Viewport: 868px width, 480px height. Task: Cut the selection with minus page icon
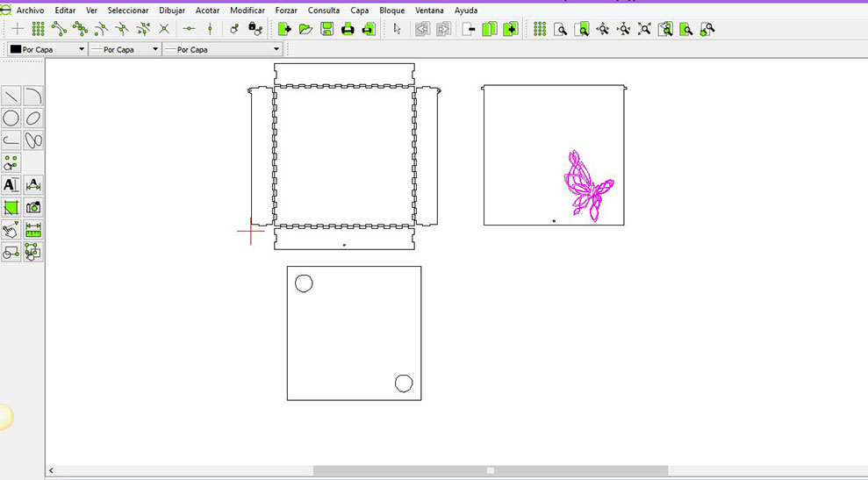tap(469, 29)
